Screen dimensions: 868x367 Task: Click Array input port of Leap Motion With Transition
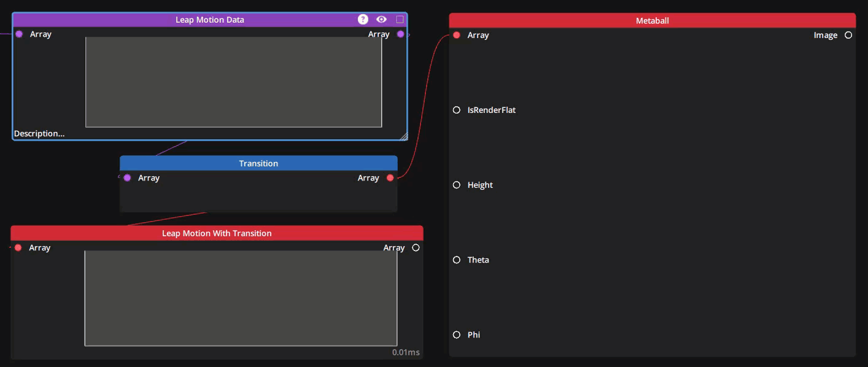tap(18, 248)
